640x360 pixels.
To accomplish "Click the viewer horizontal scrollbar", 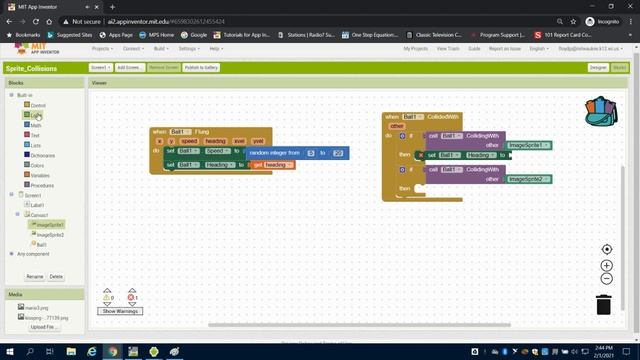I will click(359, 325).
